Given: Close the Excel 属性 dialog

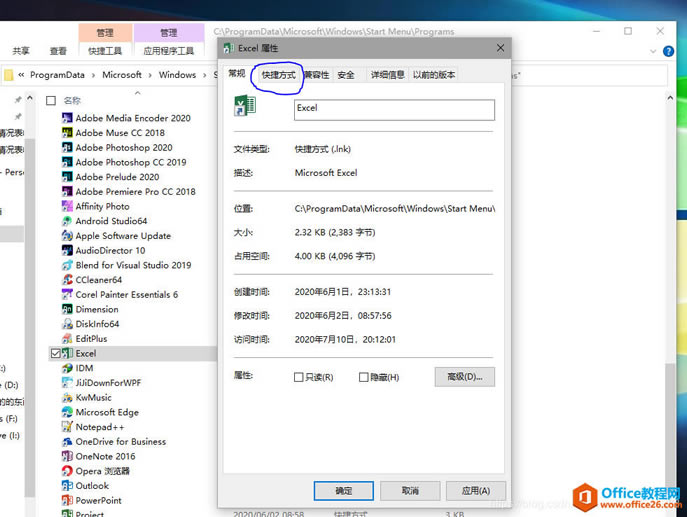Looking at the screenshot, I should pos(500,48).
